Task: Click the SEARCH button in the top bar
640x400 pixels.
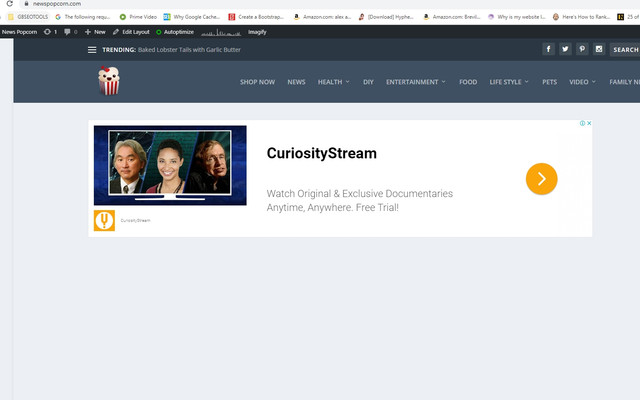Action: [625, 49]
